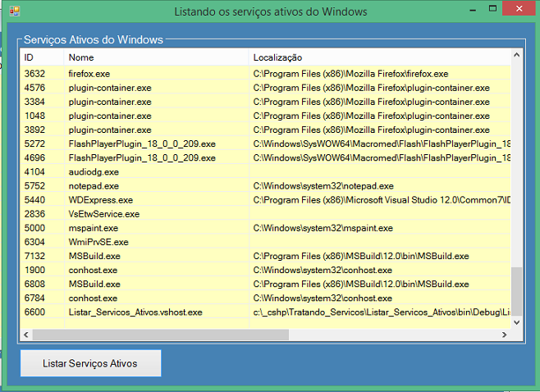
Task: Click process ID 4104
Action: click(x=34, y=172)
